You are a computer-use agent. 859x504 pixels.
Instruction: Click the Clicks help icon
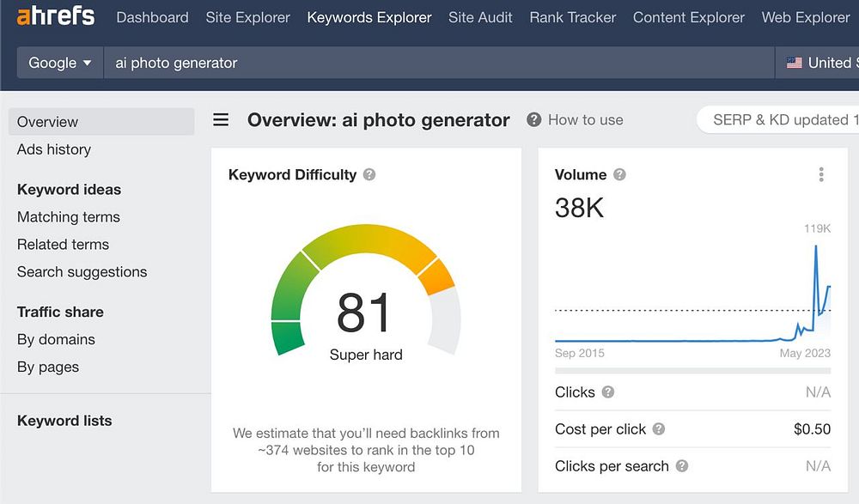pos(608,392)
